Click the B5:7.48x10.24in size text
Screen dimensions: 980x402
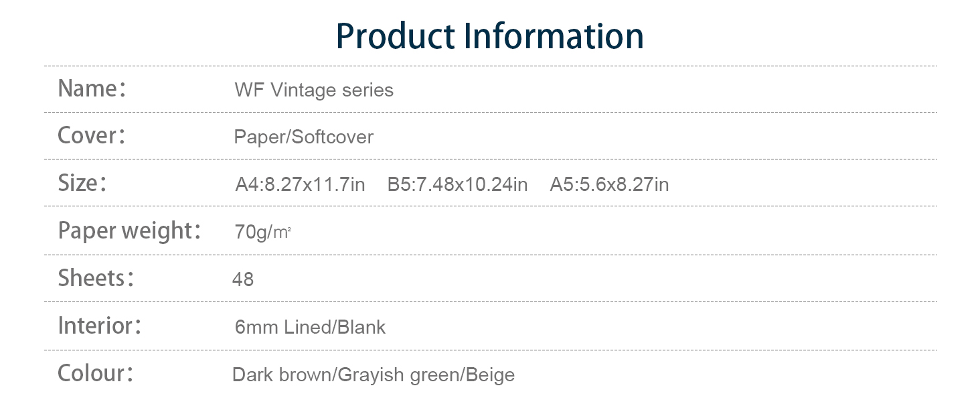tap(457, 184)
